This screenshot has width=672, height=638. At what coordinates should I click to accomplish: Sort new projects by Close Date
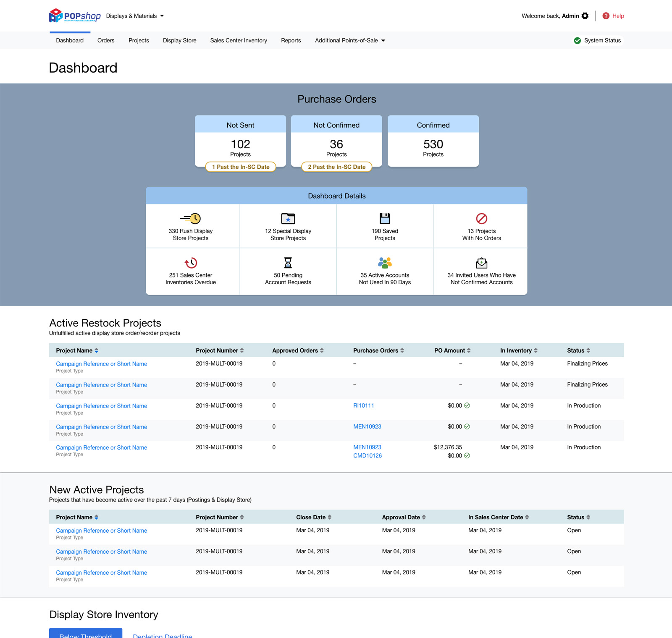pos(313,517)
